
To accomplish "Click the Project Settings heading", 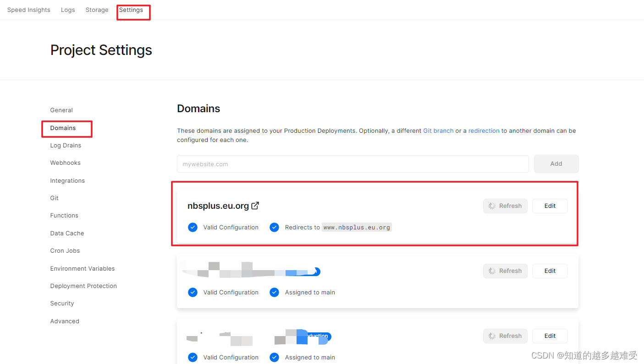I will click(x=101, y=50).
